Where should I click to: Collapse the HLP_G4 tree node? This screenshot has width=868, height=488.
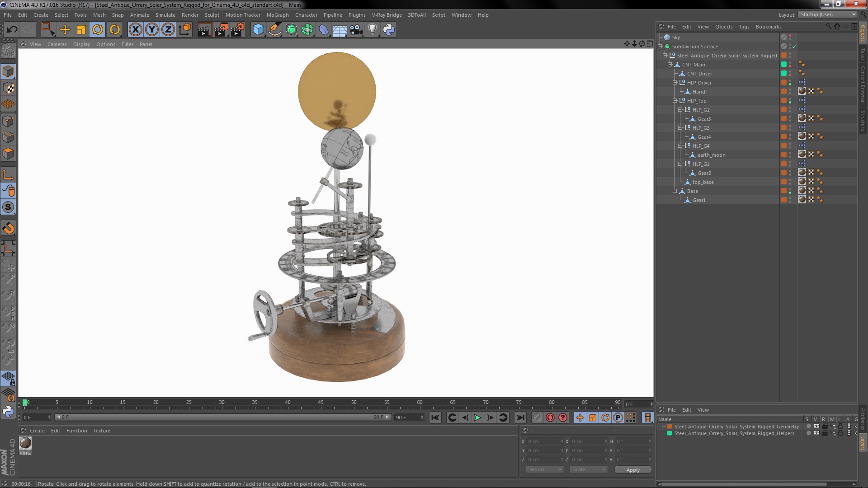pos(680,146)
